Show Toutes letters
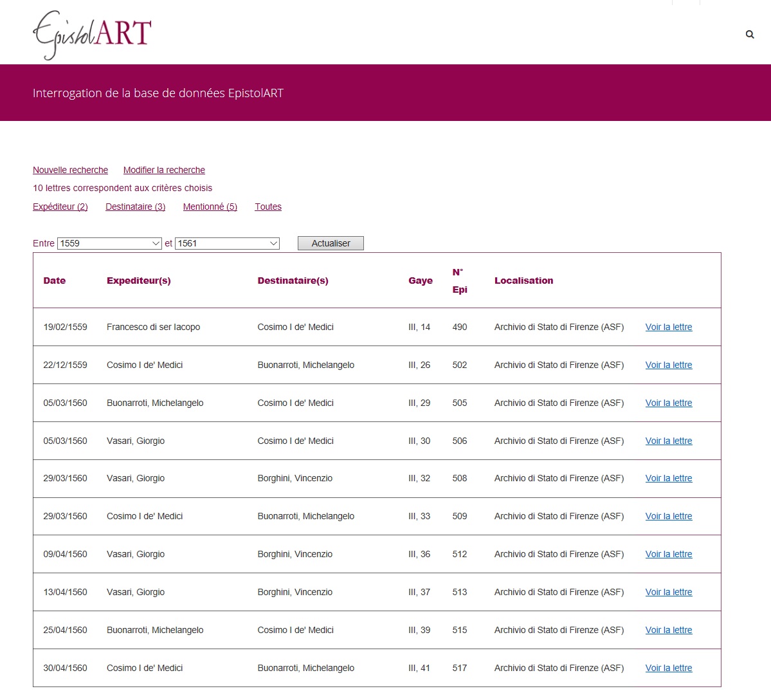Viewport: 771px width, 700px height. (268, 207)
